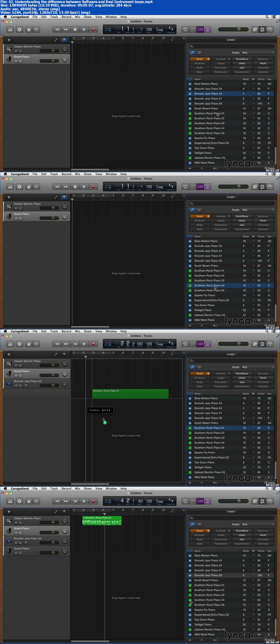This screenshot has width=280, height=644.
Task: Toggle track automation in the 00:02:10 frame
Action: coord(56,197)
